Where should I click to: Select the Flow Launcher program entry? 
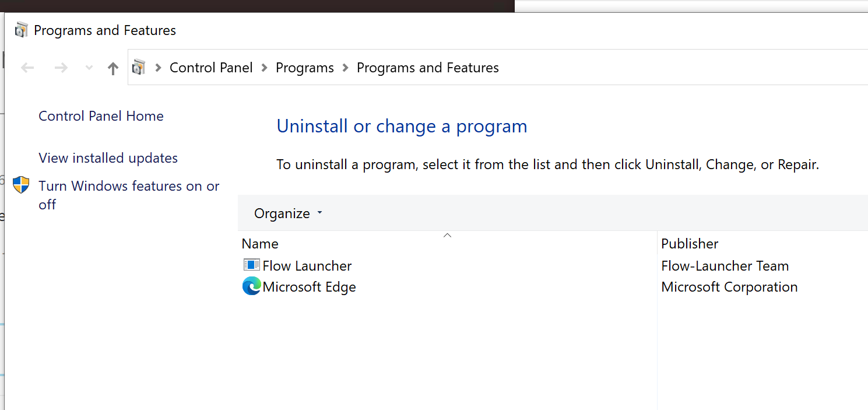tap(307, 266)
